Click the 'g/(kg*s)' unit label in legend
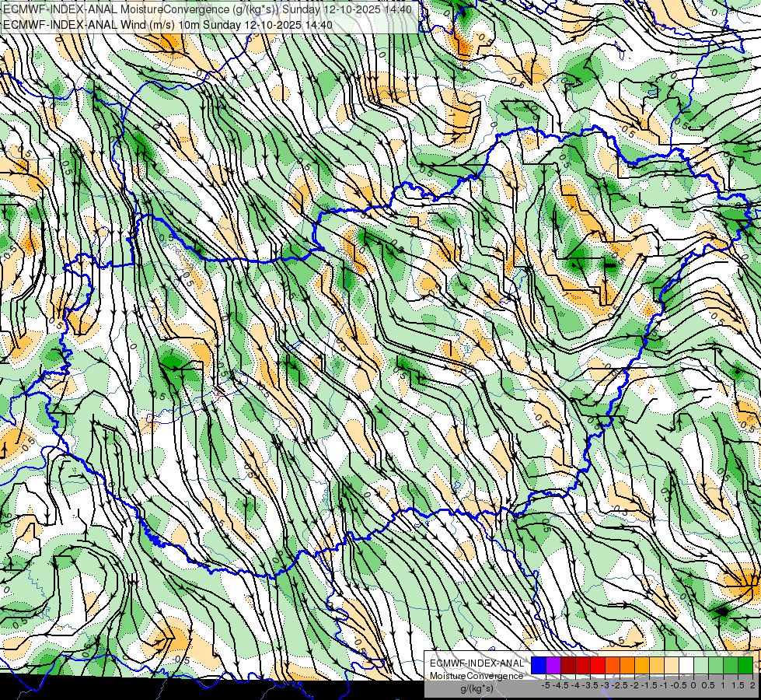 [x=477, y=689]
